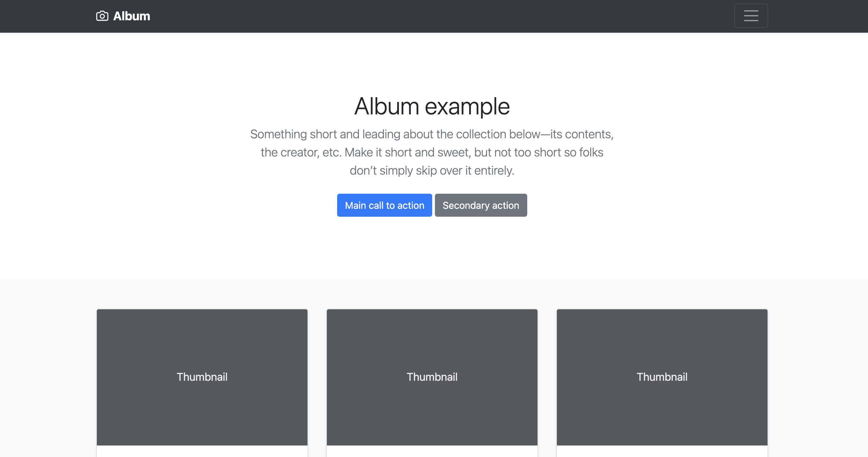Click the 'Thumbnail' text label in the center card
The height and width of the screenshot is (457, 868).
coord(432,377)
